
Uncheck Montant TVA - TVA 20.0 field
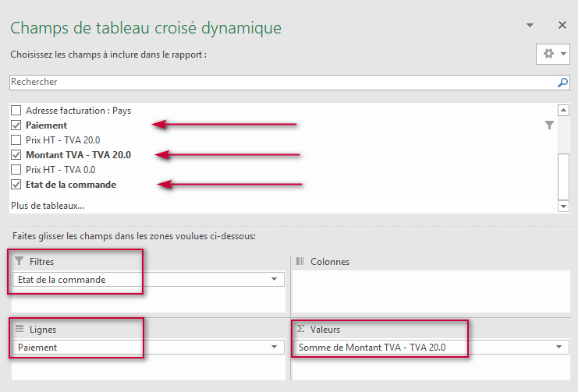[16, 155]
